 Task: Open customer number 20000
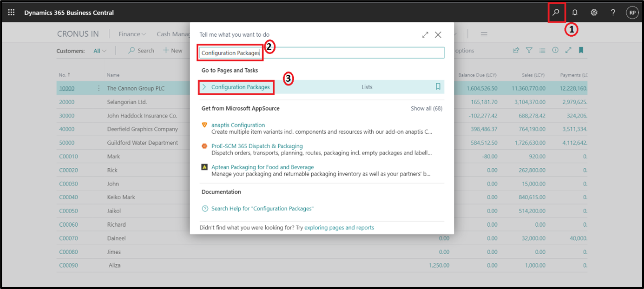(66, 102)
